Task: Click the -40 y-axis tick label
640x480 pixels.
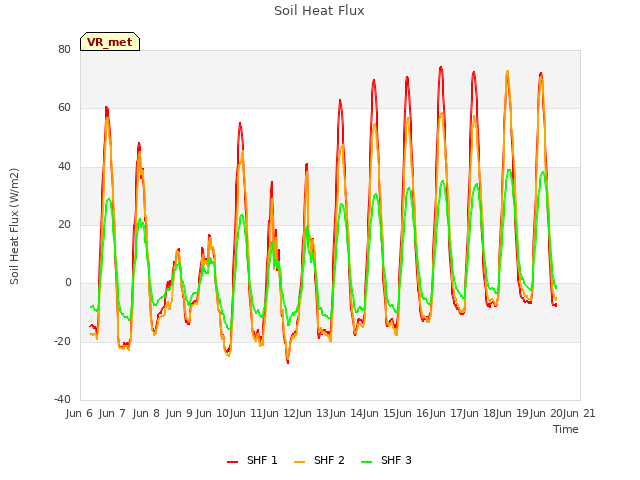Action: (x=62, y=399)
